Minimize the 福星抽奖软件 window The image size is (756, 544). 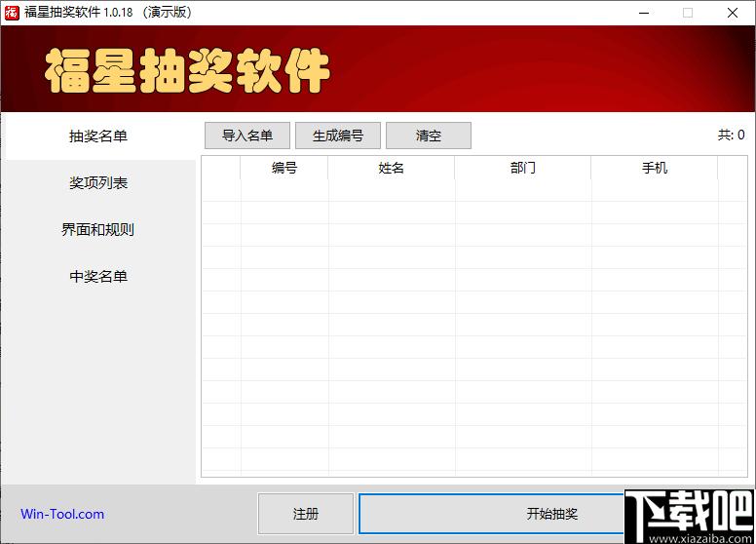(644, 13)
